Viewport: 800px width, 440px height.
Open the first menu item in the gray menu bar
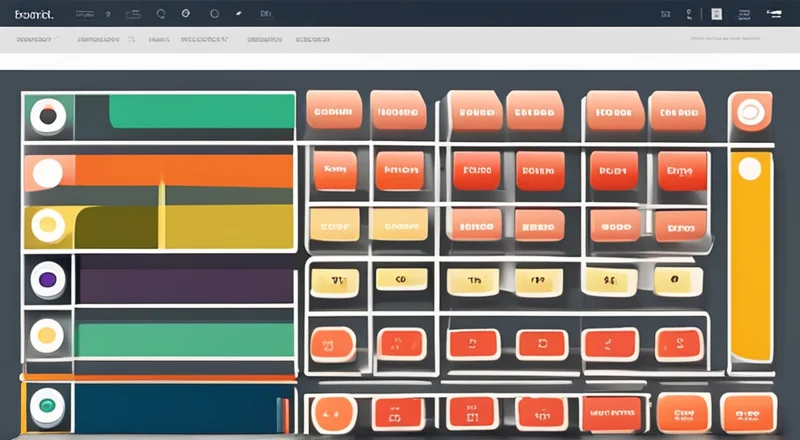(x=35, y=40)
